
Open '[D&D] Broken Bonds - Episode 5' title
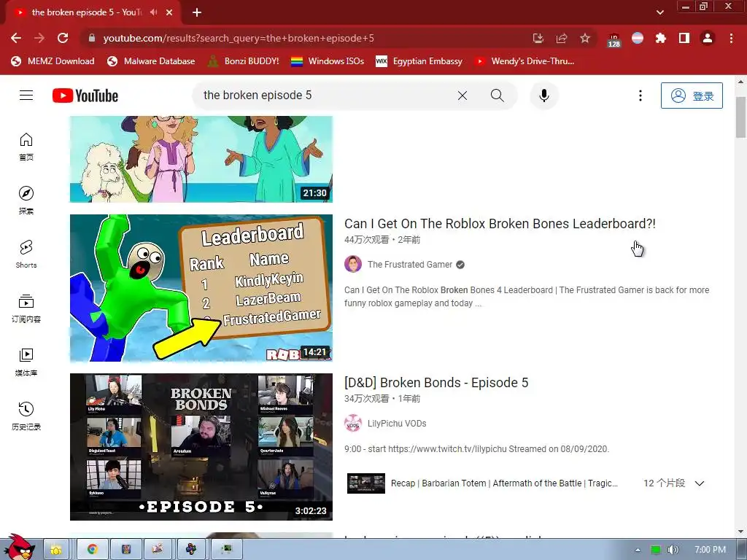click(436, 383)
